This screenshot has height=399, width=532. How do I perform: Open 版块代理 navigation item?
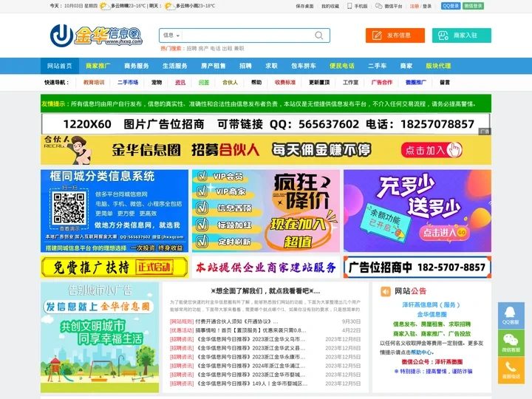click(438, 66)
